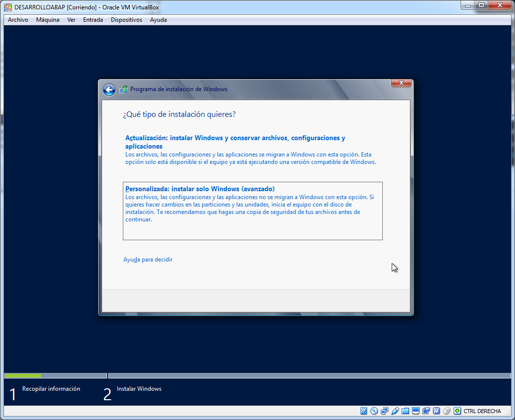Click the Instalar Windows progress bar
Viewport: 515px width, 420px height.
click(x=309, y=375)
